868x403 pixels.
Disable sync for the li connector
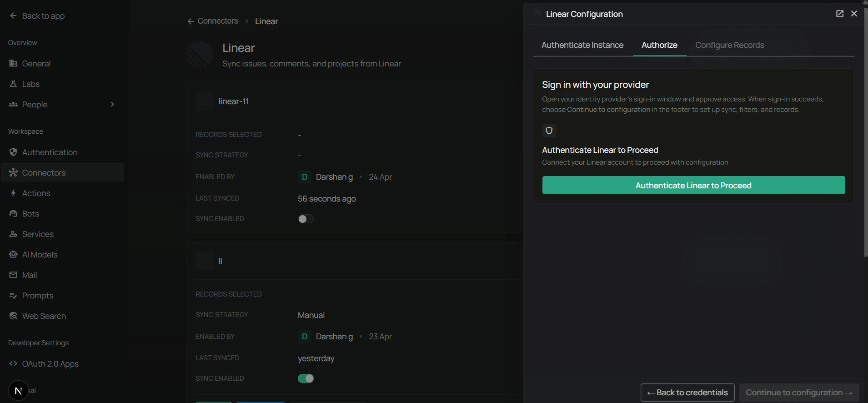[x=306, y=378]
